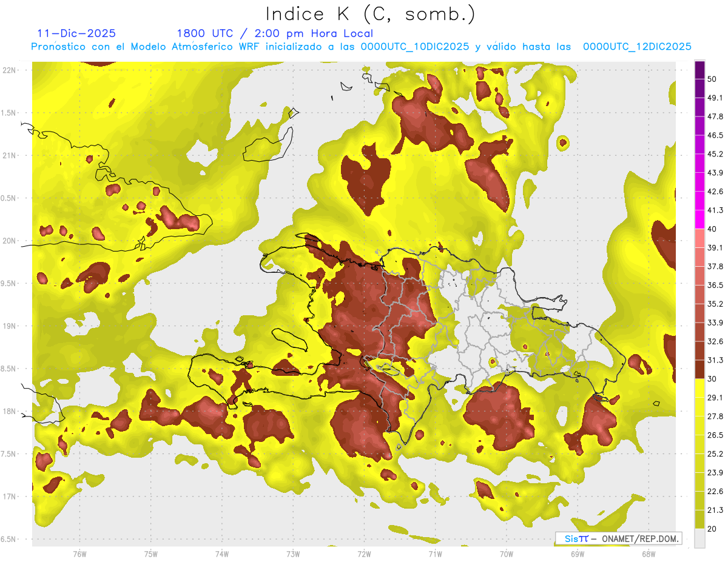Viewport: 728px width, 562px height.
Task: Click the legend value "25.2"
Action: [x=715, y=454]
